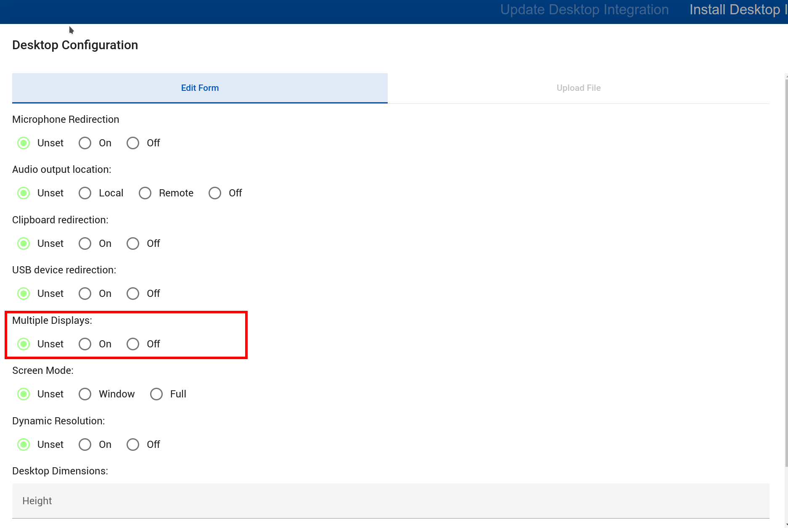Enable Multiple Displays On option
Screen dimensions: 788x532
point(85,344)
